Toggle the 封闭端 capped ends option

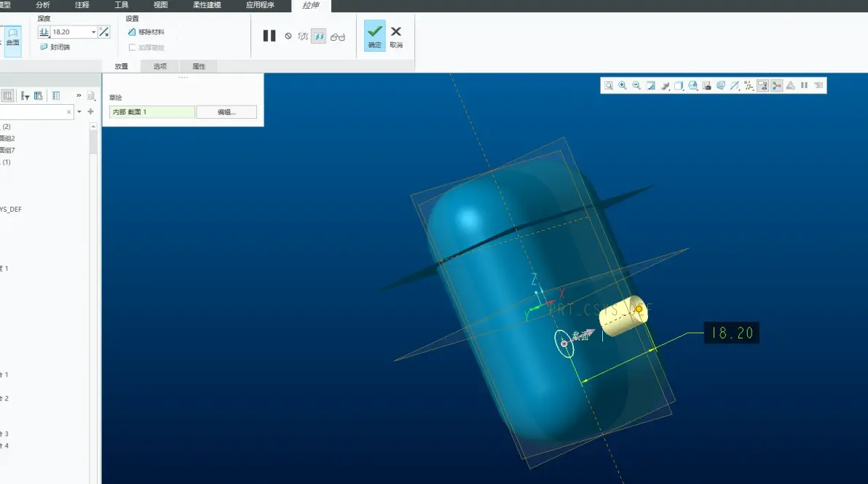pyautogui.click(x=55, y=47)
